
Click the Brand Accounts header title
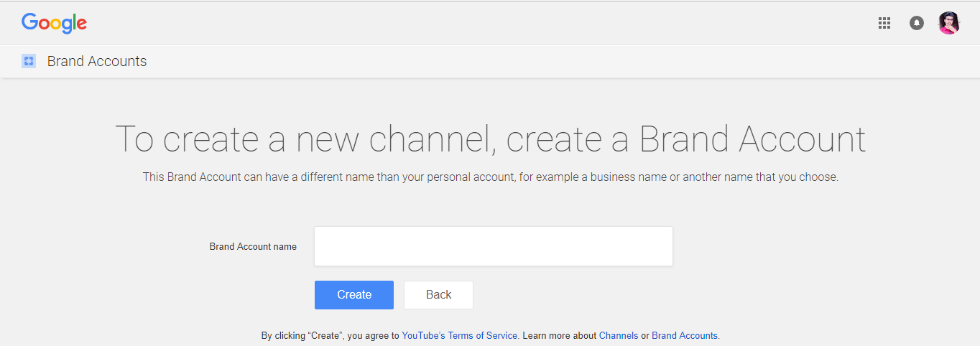tap(97, 61)
